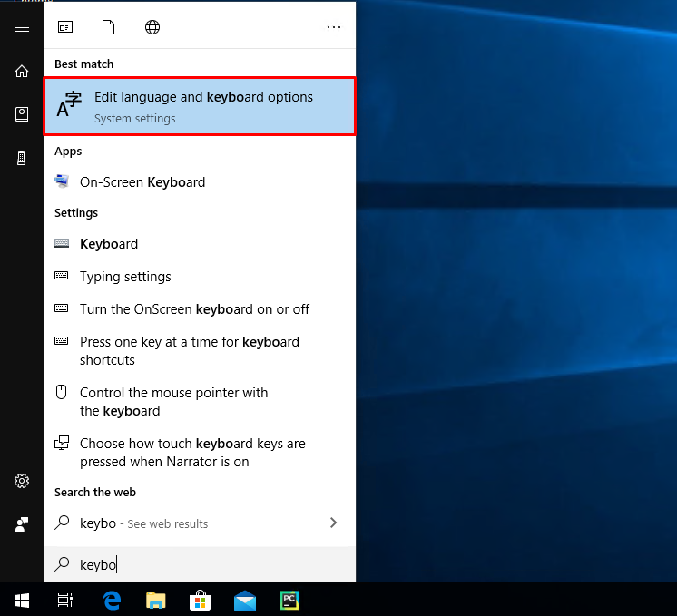Click the Apps section header
Screen dimensions: 677x616
pyautogui.click(x=68, y=152)
